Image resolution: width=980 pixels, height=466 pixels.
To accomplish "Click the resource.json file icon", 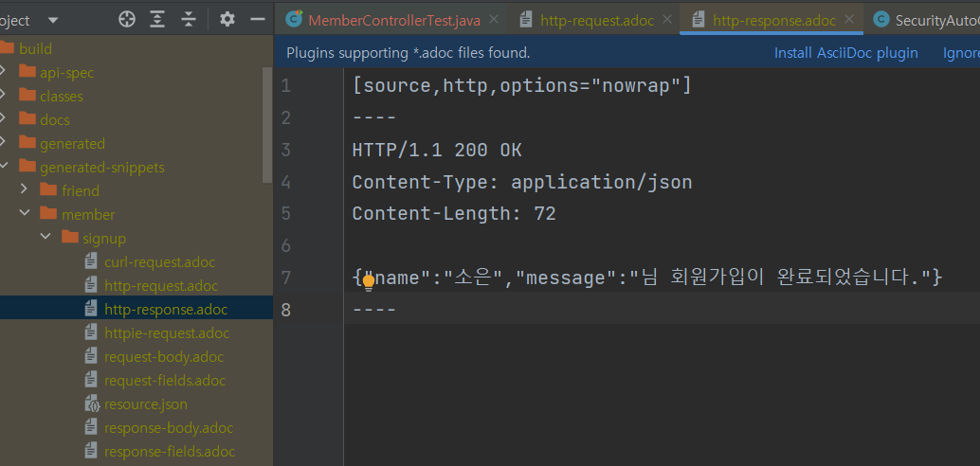I will click(x=91, y=404).
